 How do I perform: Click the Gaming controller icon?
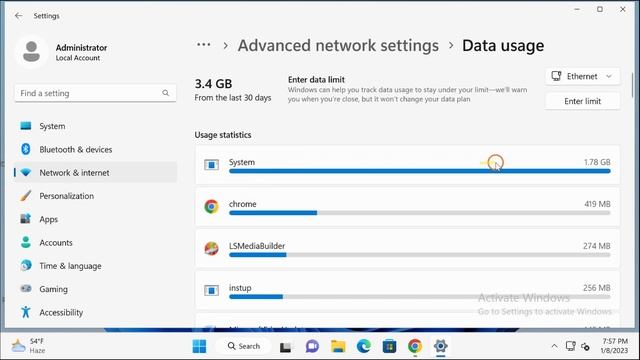26,289
